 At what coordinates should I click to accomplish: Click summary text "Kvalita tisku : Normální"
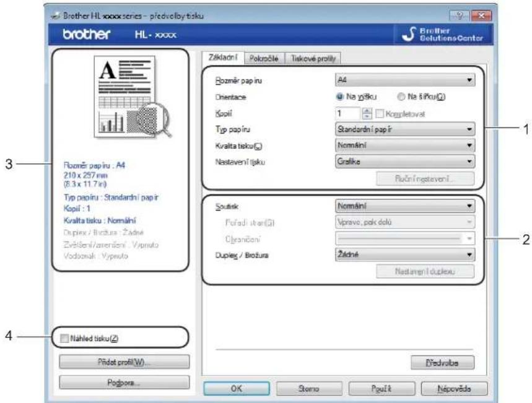100,220
